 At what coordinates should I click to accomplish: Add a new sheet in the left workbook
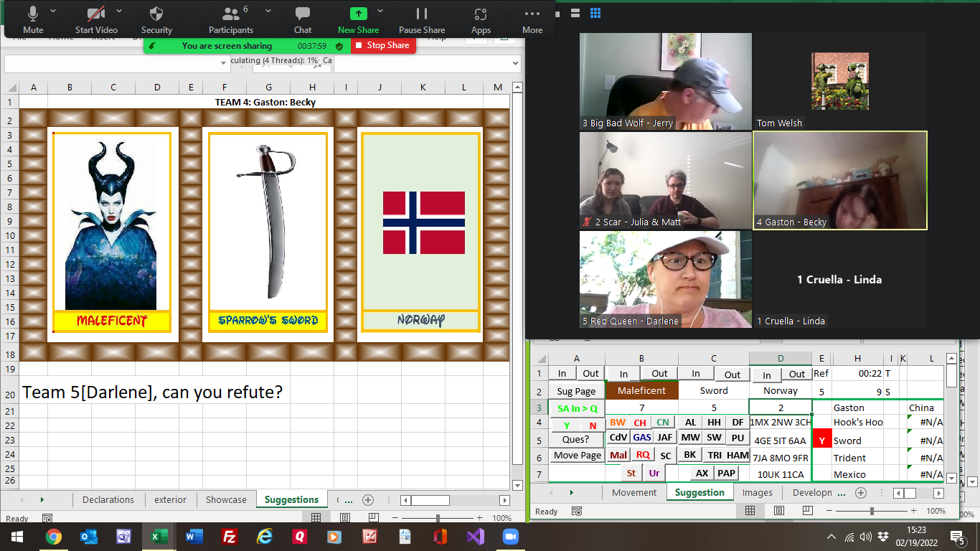click(x=368, y=500)
